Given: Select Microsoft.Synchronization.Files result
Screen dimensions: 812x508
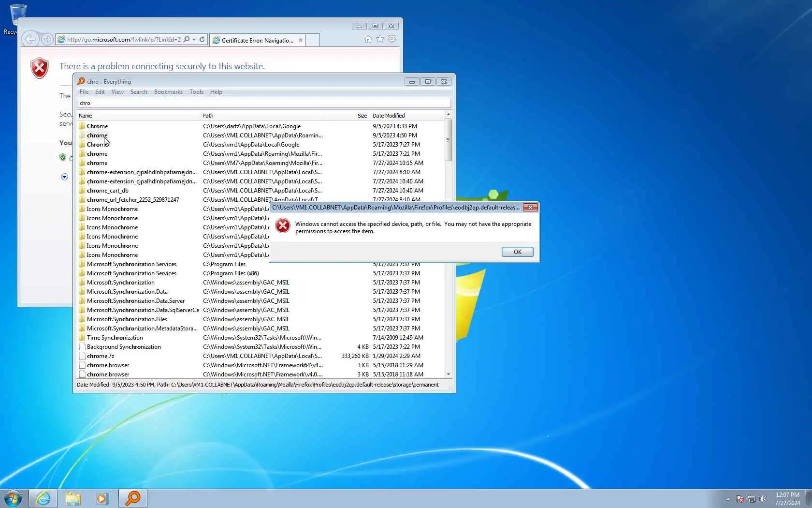Looking at the screenshot, I should click(x=127, y=319).
